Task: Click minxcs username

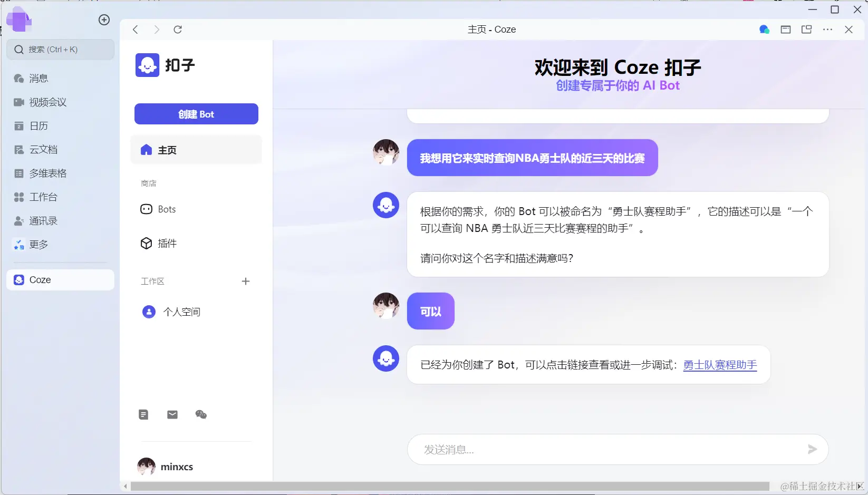Action: pyautogui.click(x=177, y=467)
